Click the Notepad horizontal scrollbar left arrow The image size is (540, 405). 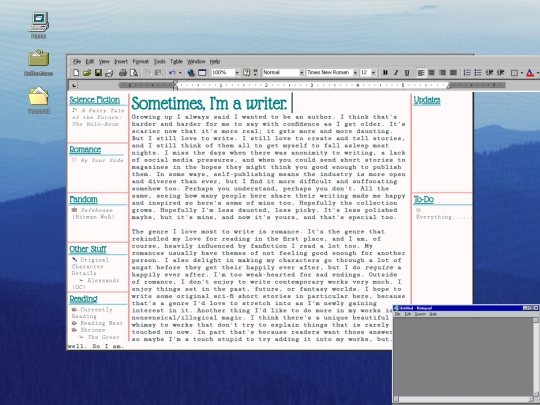[x=396, y=399]
